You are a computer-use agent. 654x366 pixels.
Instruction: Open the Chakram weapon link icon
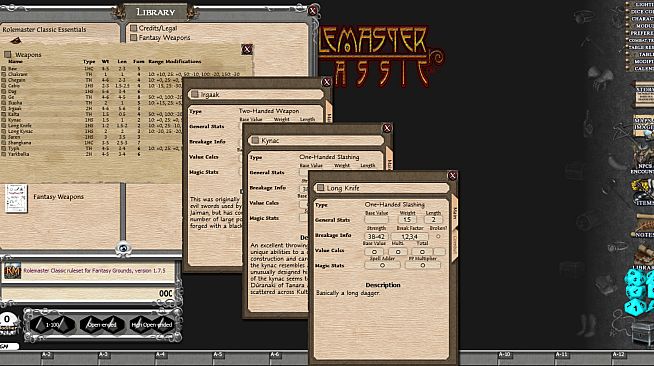(x=3, y=74)
